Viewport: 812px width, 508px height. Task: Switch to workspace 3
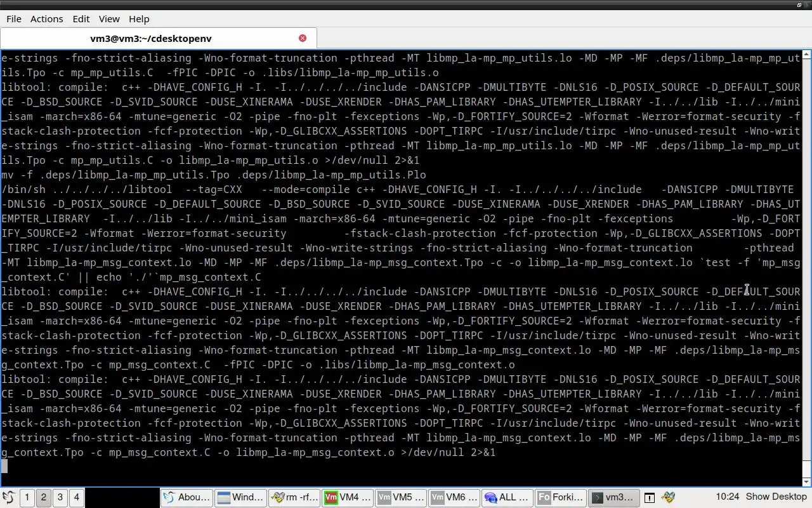[60, 497]
